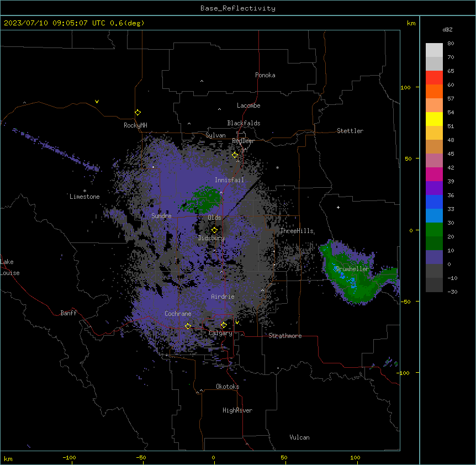476x465 pixels.
Task: Select the 54 dBZ yellow color swatch
Action: pos(434,119)
